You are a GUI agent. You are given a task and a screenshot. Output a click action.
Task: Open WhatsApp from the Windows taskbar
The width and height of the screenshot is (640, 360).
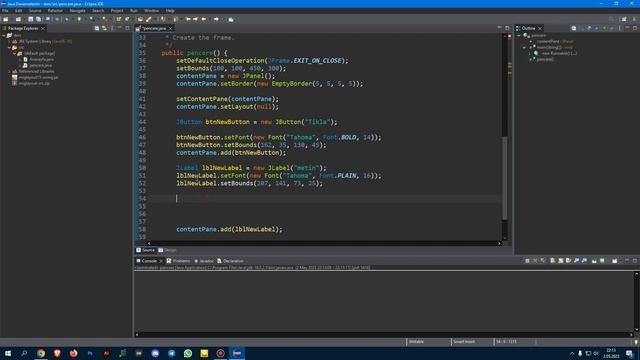click(x=188, y=353)
